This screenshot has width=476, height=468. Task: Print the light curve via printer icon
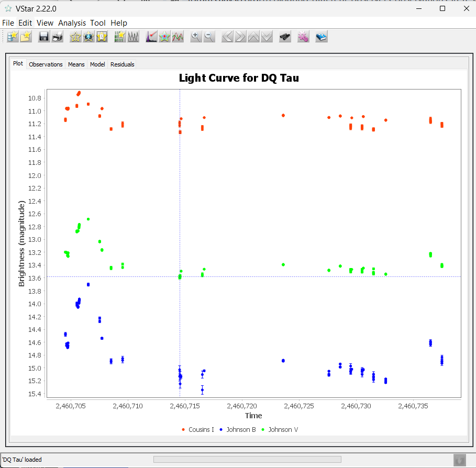tap(58, 37)
